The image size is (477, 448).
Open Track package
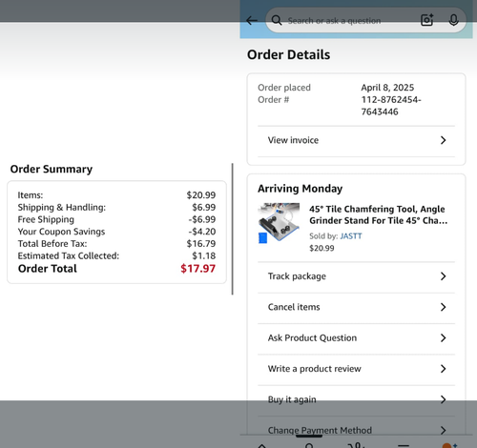coord(356,276)
